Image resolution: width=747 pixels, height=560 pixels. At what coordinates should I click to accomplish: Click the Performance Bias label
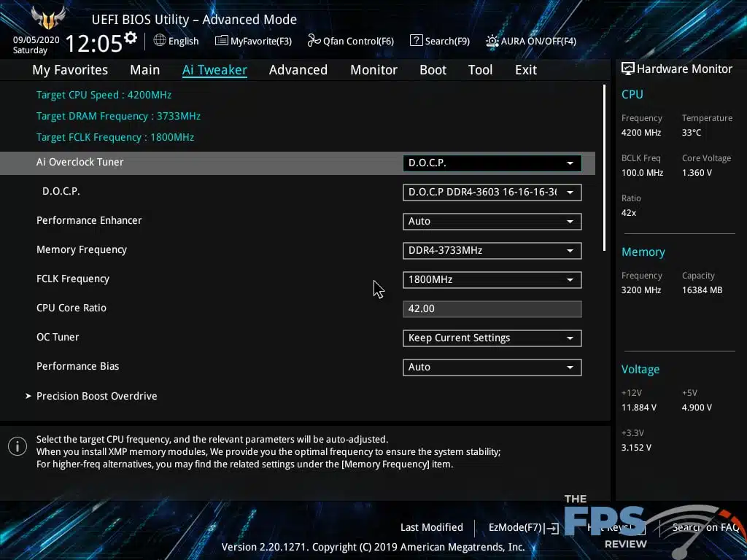pos(77,366)
